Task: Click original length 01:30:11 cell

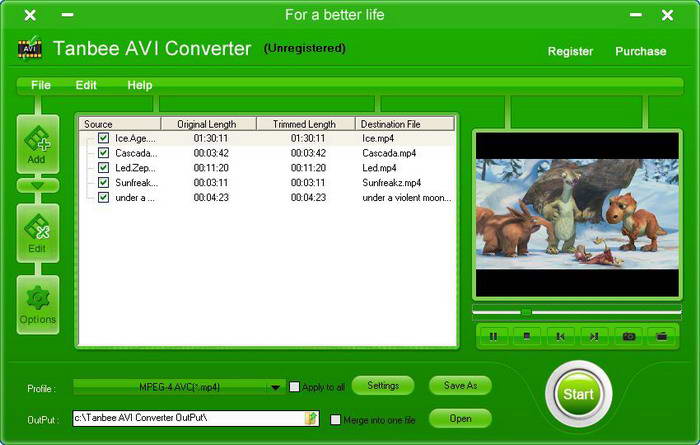Action: tap(211, 138)
